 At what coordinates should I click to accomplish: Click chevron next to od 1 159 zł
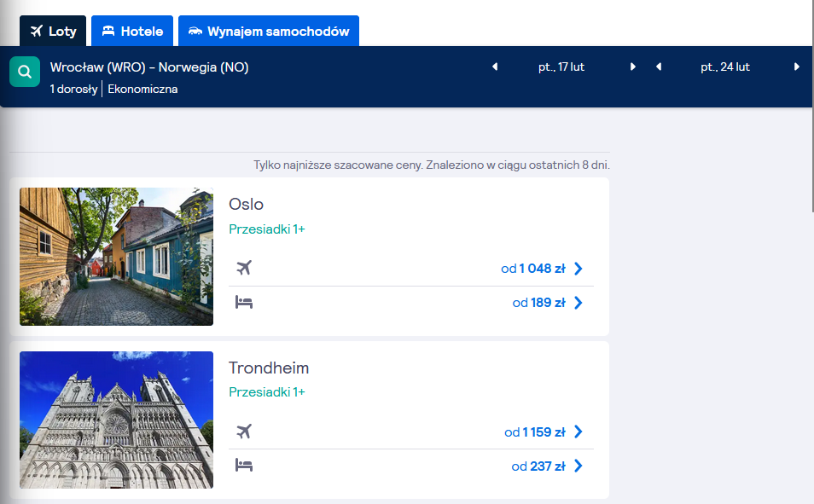[579, 432]
